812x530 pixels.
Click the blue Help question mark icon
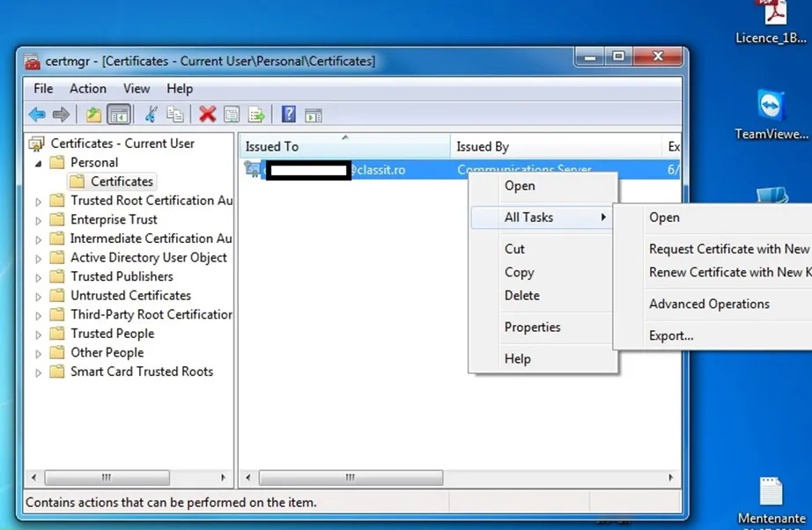[x=288, y=114]
